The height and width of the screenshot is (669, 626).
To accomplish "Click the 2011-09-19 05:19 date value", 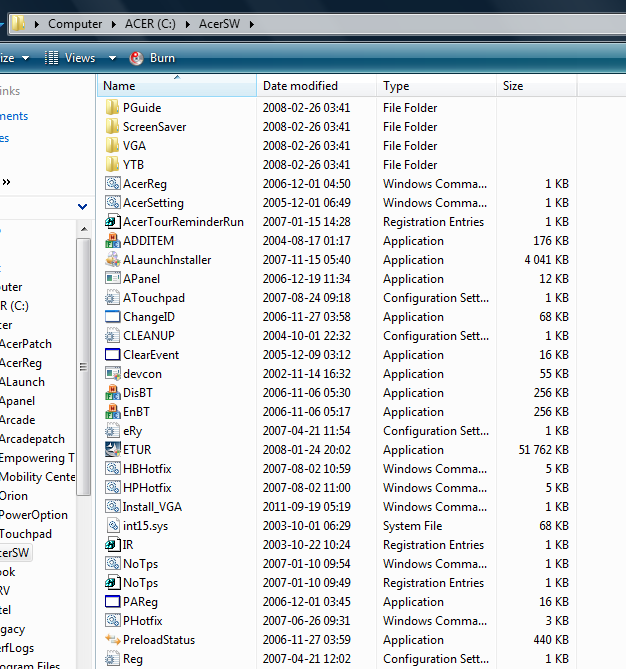I will (x=306, y=506).
